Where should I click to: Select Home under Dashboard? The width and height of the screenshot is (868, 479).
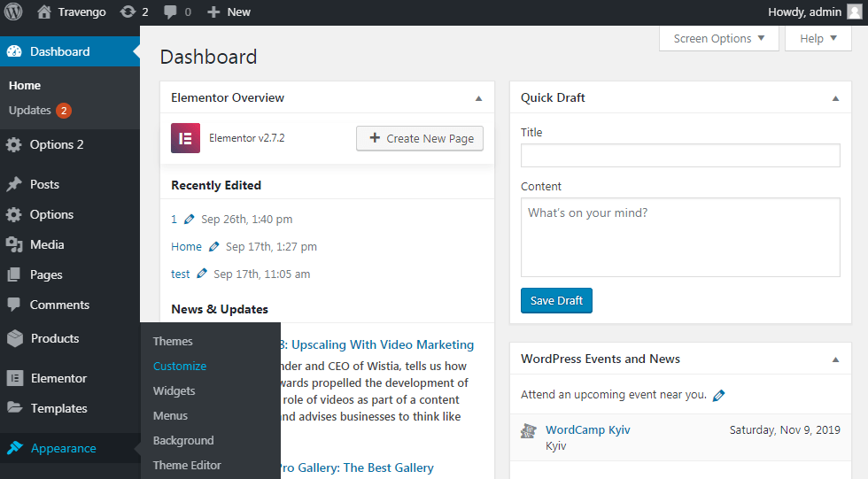click(25, 85)
